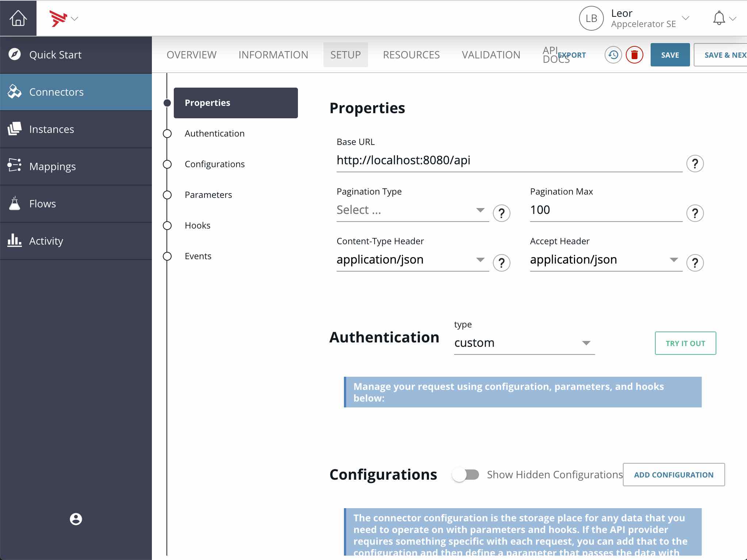Screen dimensions: 747x560
Task: Select the Properties step
Action: [236, 103]
